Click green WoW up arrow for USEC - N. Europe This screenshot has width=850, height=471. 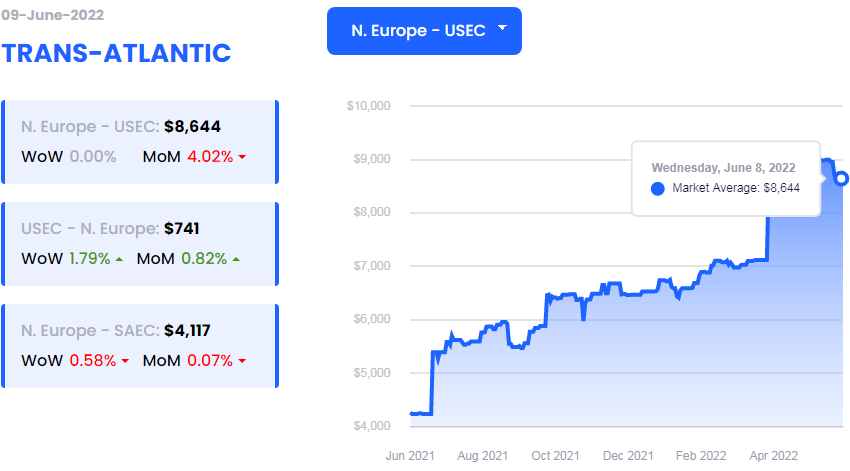pyautogui.click(x=119, y=259)
